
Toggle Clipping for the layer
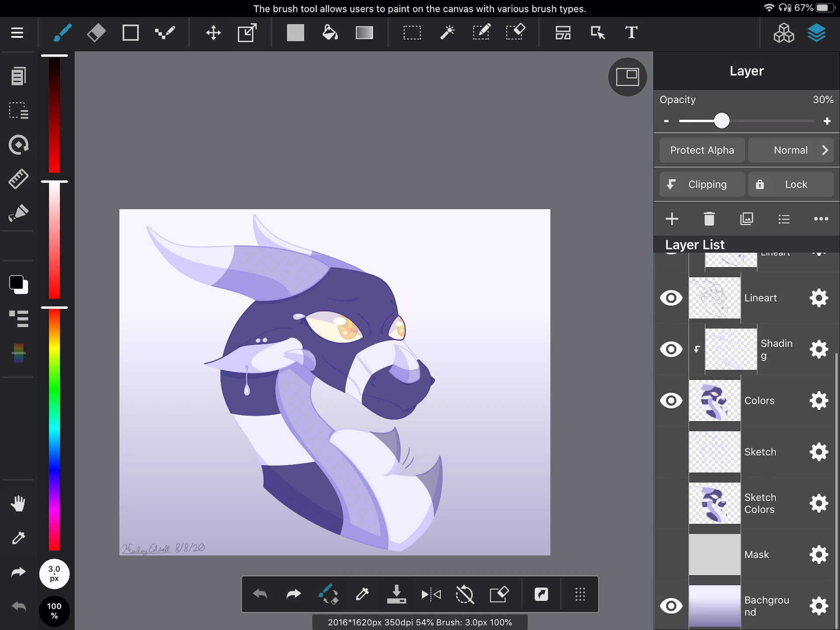[x=702, y=184]
